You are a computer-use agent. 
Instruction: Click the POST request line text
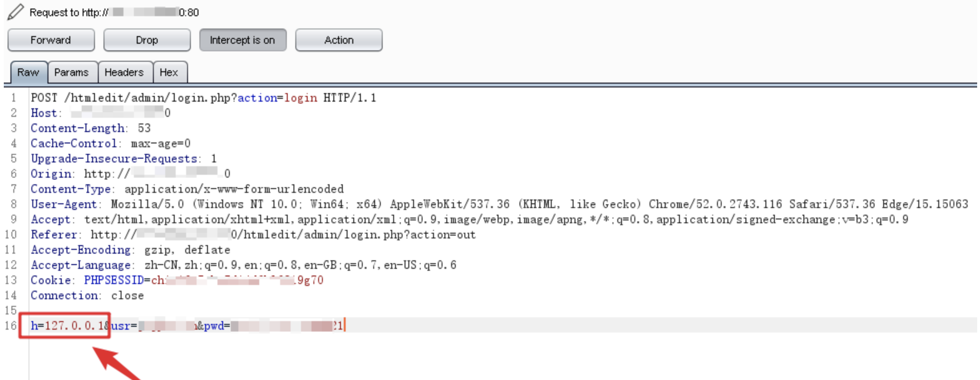tap(203, 98)
